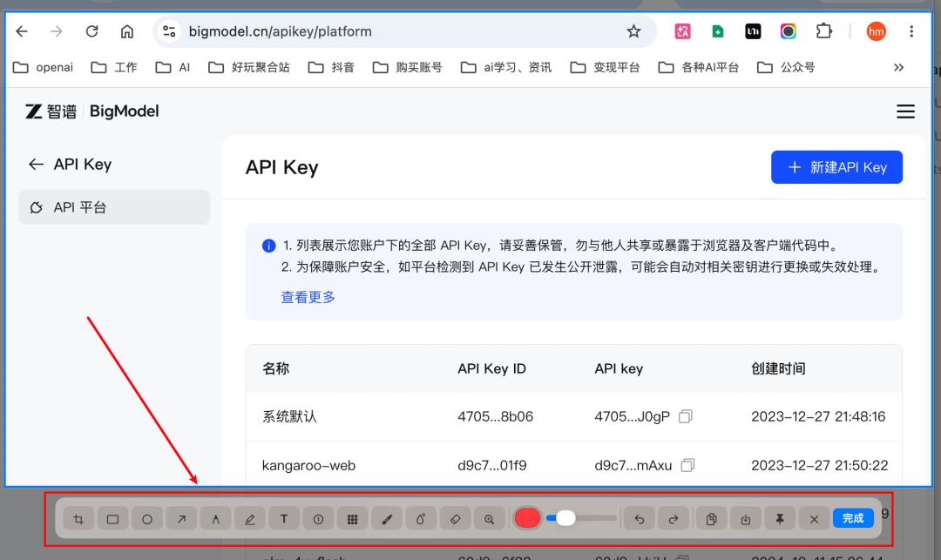Click the kangaroo-web name cell

[x=308, y=466]
